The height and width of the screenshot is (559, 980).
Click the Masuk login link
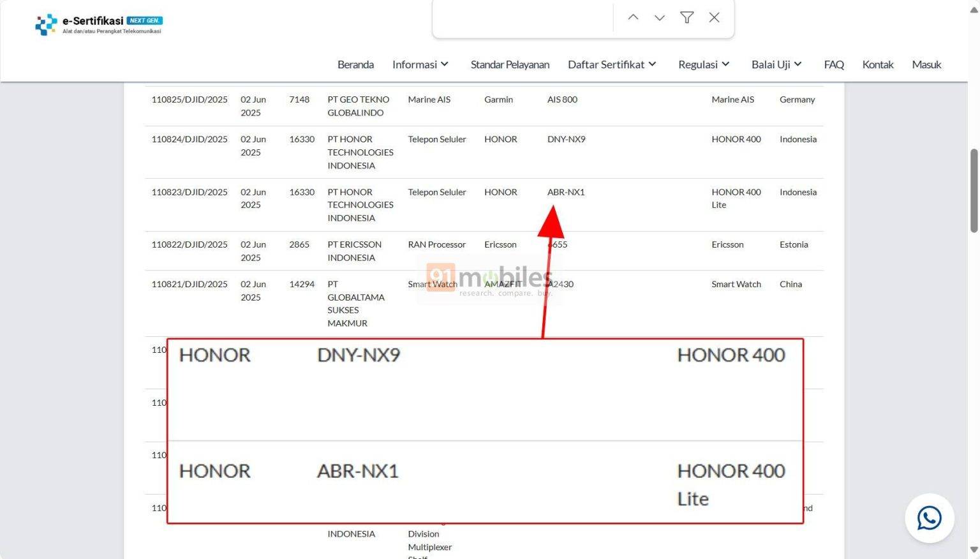click(926, 64)
